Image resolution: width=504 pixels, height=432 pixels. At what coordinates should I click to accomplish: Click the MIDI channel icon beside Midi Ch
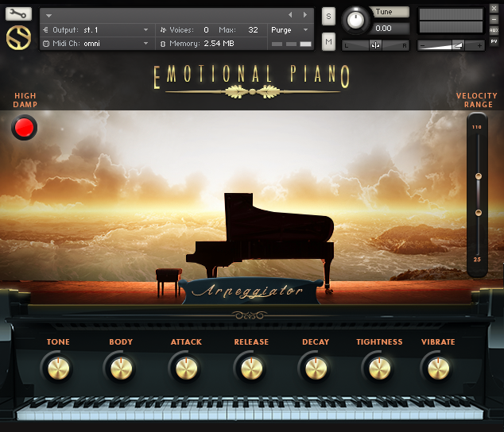(46, 44)
